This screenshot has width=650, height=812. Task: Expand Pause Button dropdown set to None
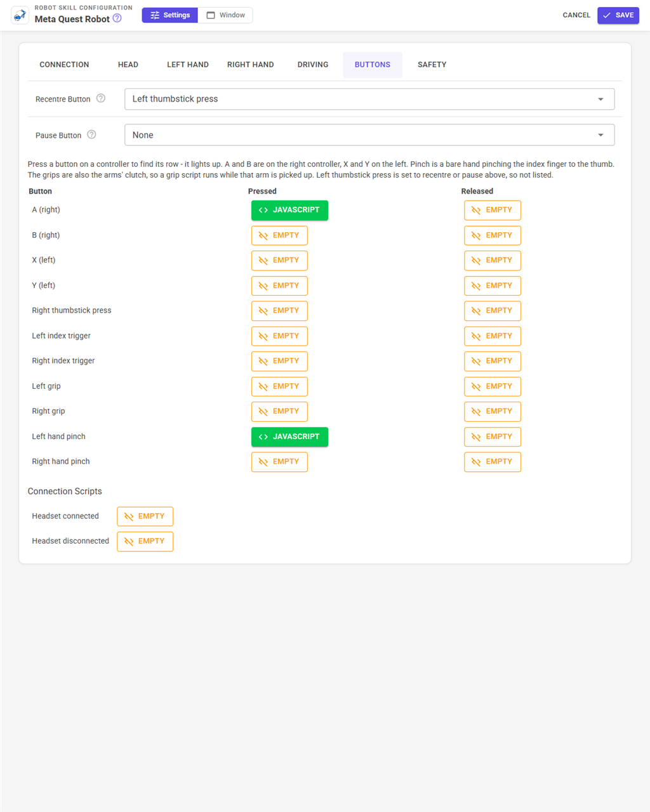click(x=369, y=135)
